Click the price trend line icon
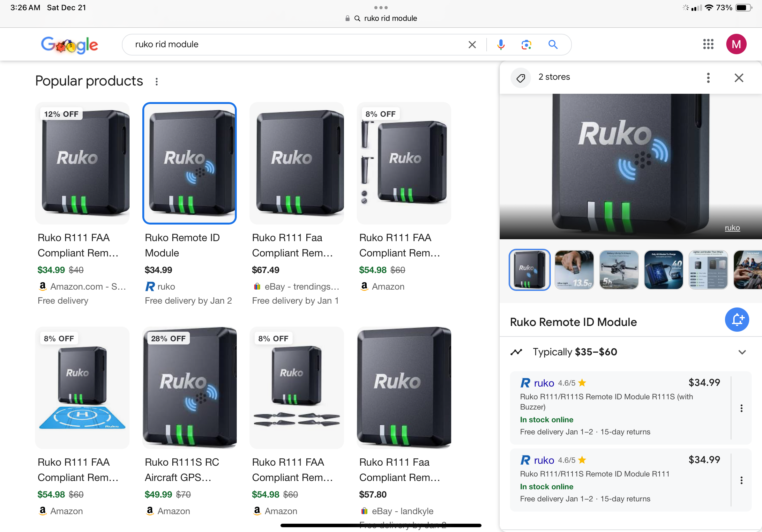The image size is (762, 532). pyautogui.click(x=516, y=352)
